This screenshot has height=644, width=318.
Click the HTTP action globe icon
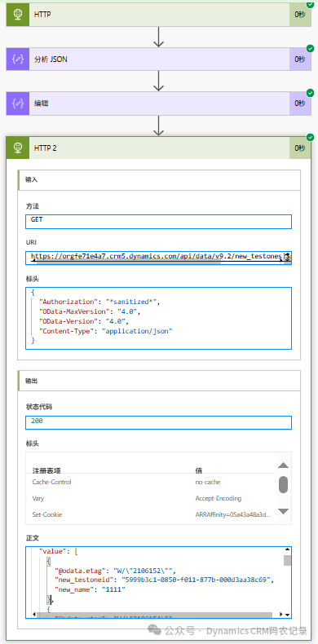click(18, 15)
